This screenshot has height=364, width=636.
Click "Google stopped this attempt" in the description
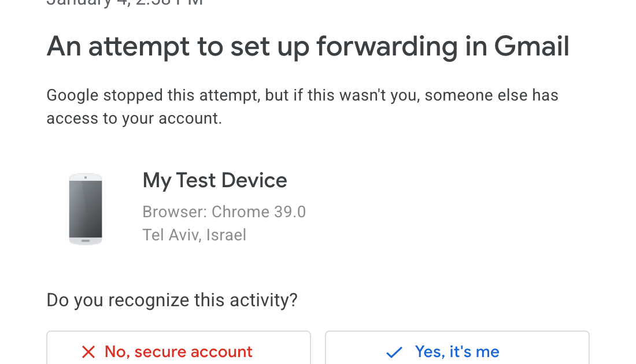click(153, 95)
